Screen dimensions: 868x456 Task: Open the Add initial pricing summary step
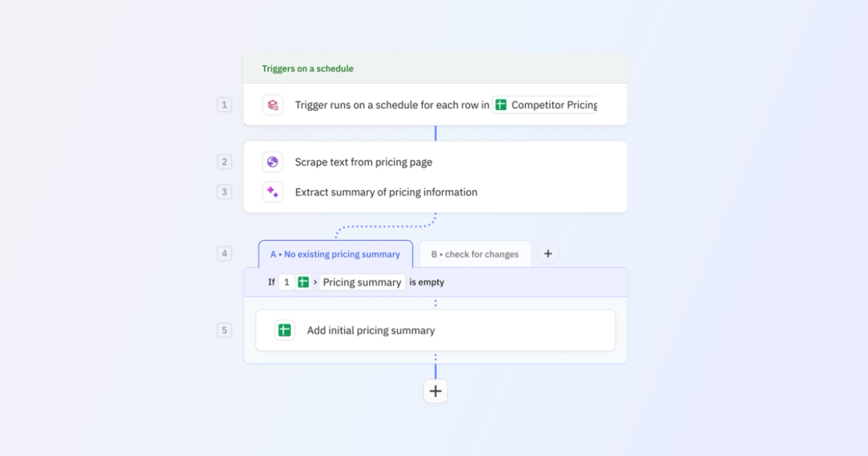point(371,330)
